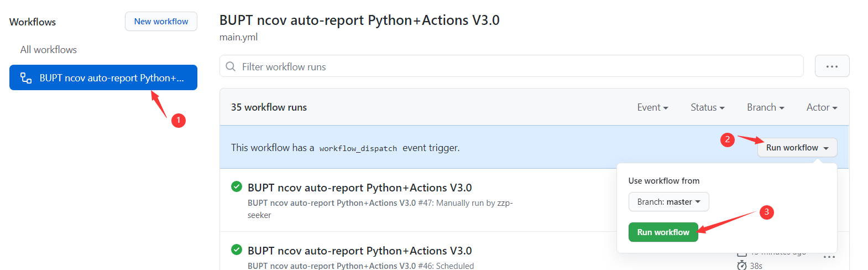Choose the Branch: master selector
Image resolution: width=868 pixels, height=270 pixels.
tap(668, 202)
